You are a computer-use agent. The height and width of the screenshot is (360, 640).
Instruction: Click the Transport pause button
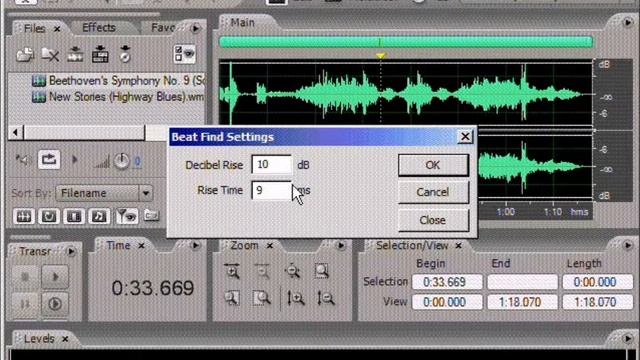coord(25,304)
